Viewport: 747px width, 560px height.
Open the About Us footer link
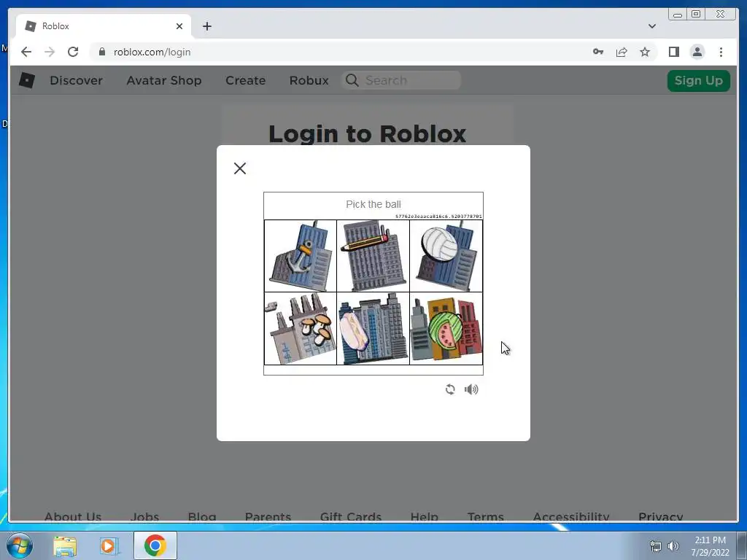73,516
